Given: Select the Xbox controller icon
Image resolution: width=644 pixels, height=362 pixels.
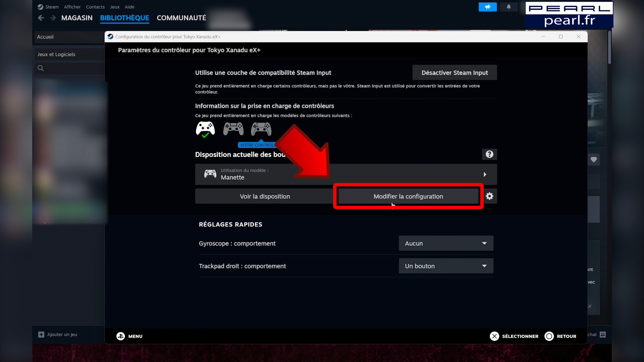Looking at the screenshot, I should (205, 129).
